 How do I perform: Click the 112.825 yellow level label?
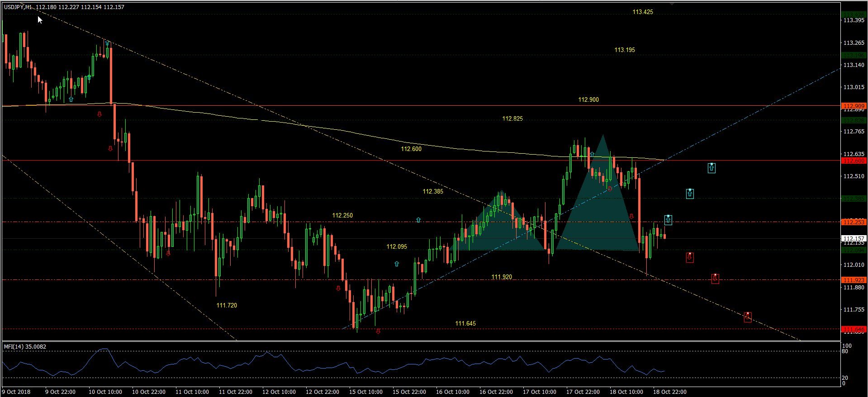click(x=512, y=118)
